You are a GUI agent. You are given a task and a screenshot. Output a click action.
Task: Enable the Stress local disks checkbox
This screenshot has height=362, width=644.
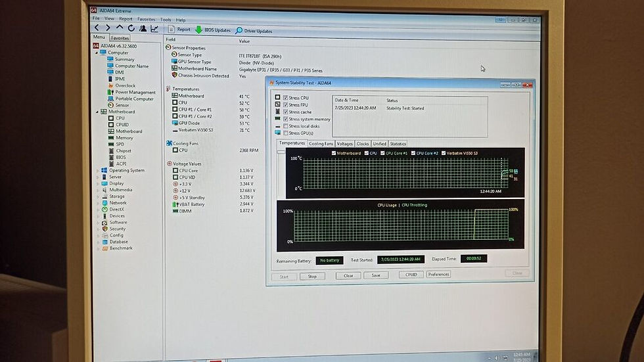tap(285, 126)
